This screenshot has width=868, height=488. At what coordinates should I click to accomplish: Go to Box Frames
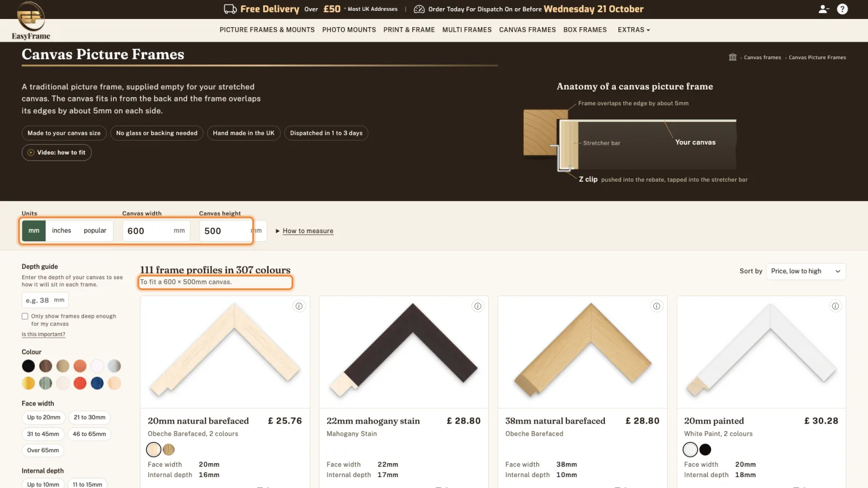585,30
